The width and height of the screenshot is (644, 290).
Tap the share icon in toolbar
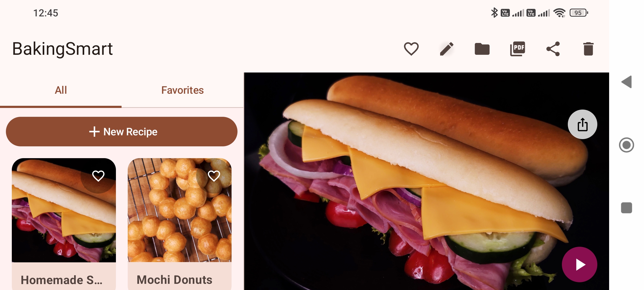point(553,49)
